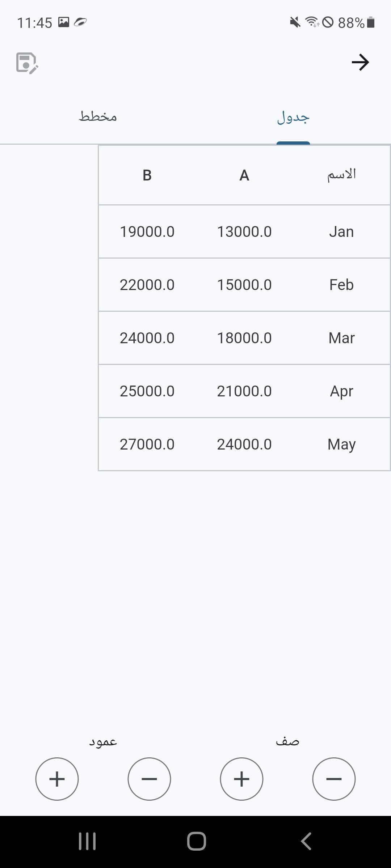391x868 pixels.
Task: Edit cell value 27000.0 in May row
Action: (147, 444)
